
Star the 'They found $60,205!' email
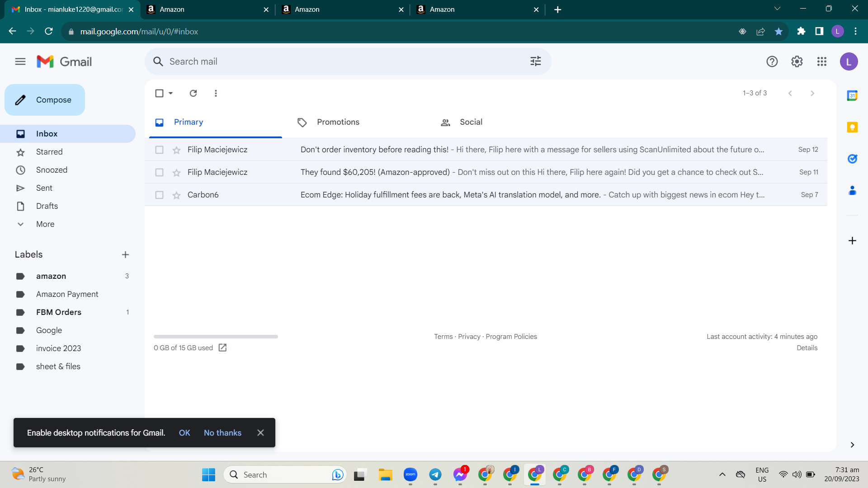coord(176,172)
